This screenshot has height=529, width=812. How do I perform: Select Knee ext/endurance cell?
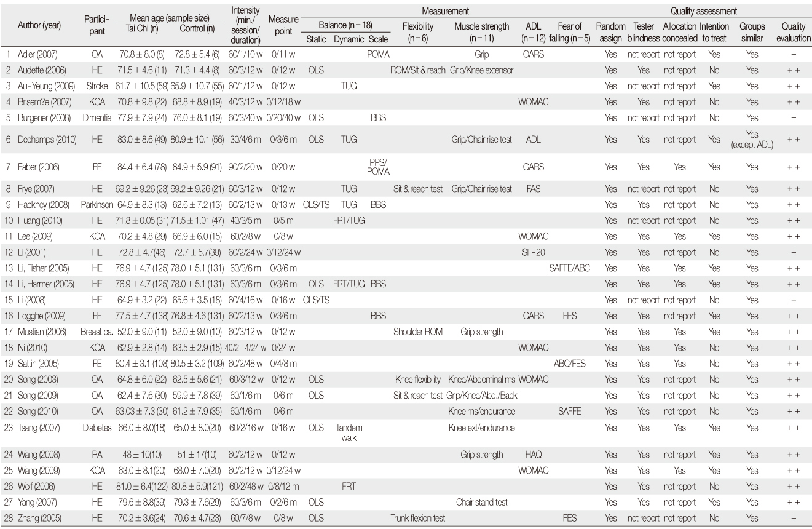pos(481,429)
